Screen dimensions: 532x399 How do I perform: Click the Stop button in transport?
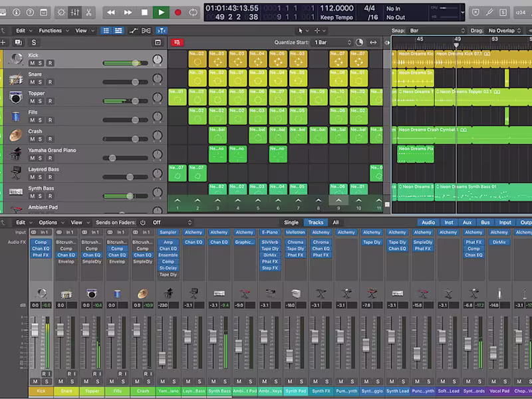[x=144, y=12]
